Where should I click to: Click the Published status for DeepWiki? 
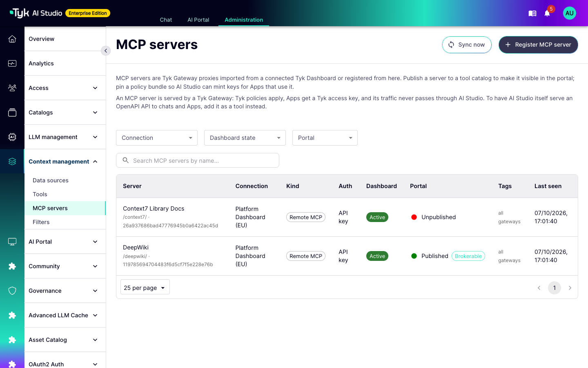click(430, 256)
